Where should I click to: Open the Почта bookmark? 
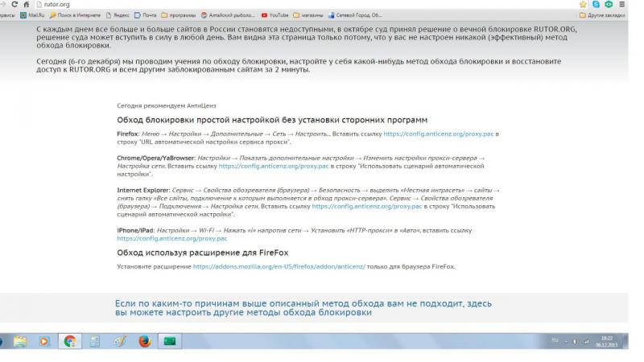pos(146,15)
